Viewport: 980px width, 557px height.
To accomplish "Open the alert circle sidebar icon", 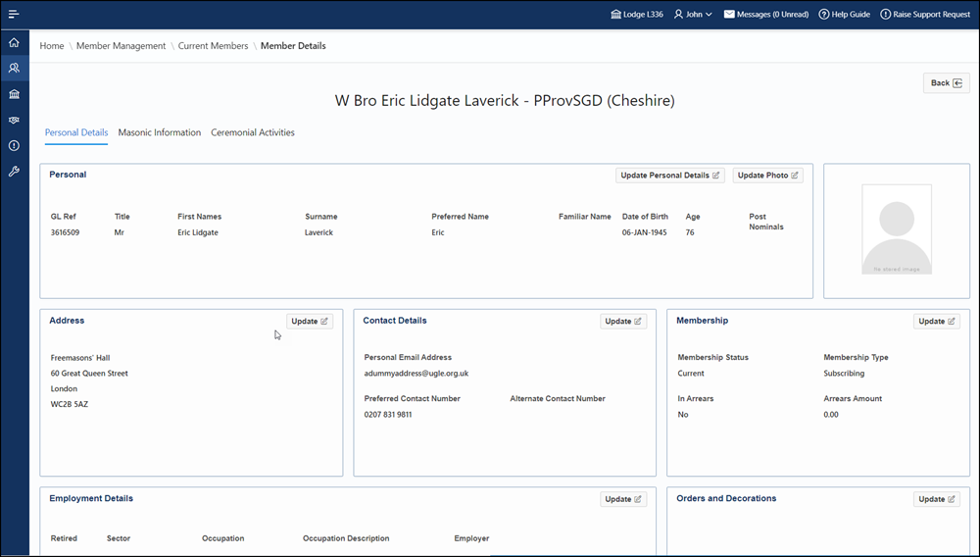I will tap(14, 145).
